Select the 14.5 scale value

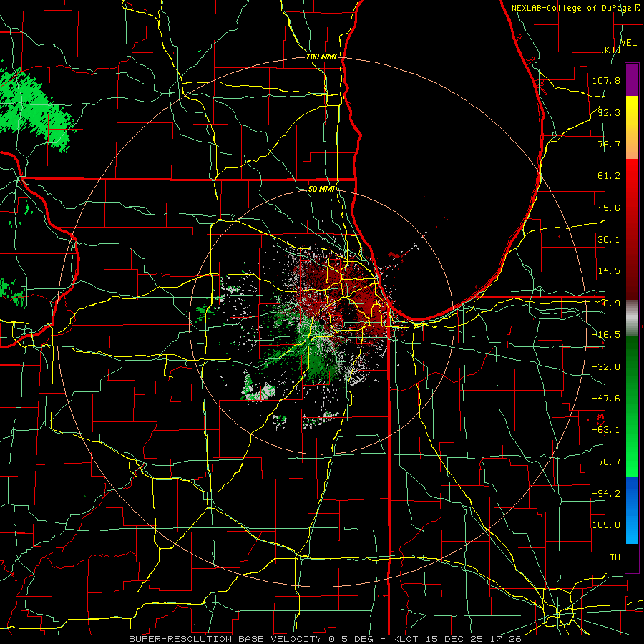[609, 271]
